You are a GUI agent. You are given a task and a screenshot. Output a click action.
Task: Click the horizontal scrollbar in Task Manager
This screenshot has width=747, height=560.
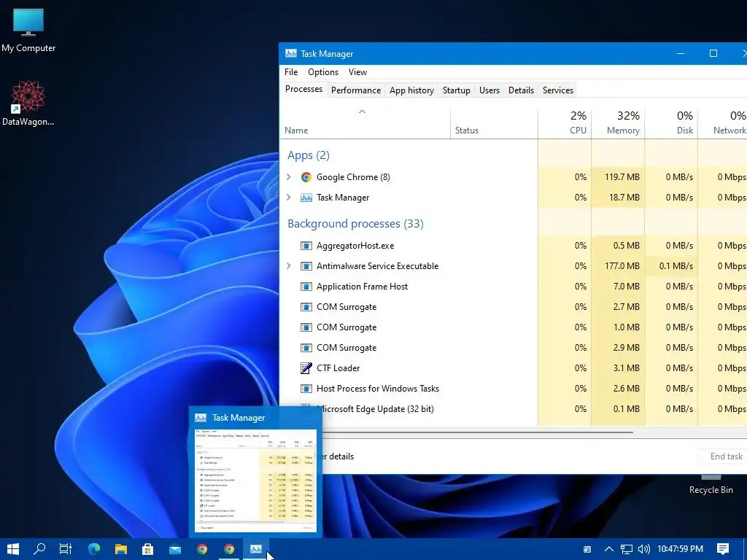[476, 432]
